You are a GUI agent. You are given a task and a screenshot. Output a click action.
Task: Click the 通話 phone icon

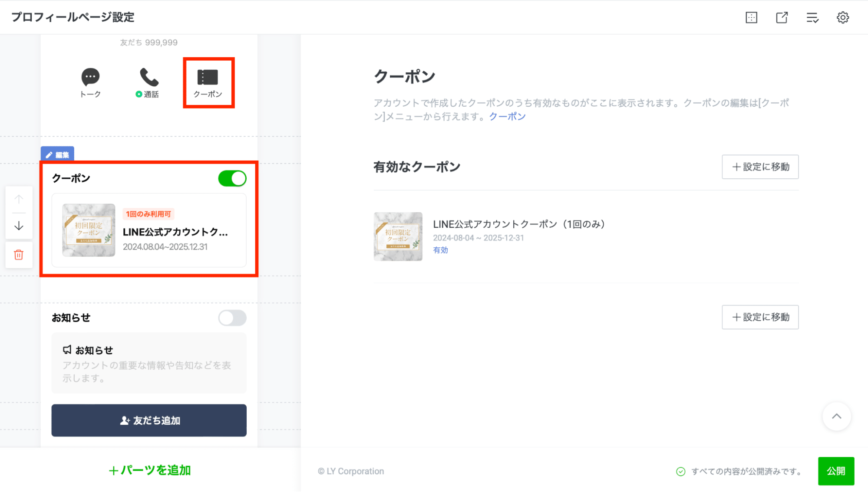click(x=149, y=77)
